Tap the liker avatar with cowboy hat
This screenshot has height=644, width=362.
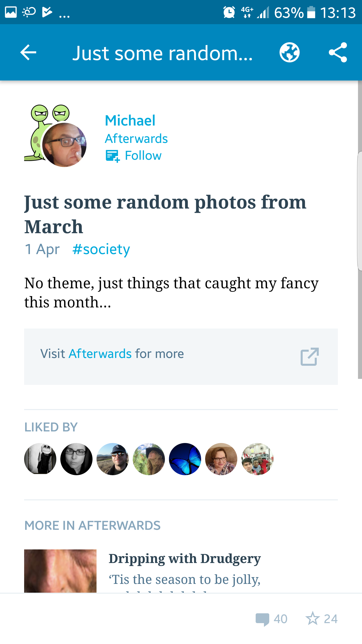tap(149, 459)
